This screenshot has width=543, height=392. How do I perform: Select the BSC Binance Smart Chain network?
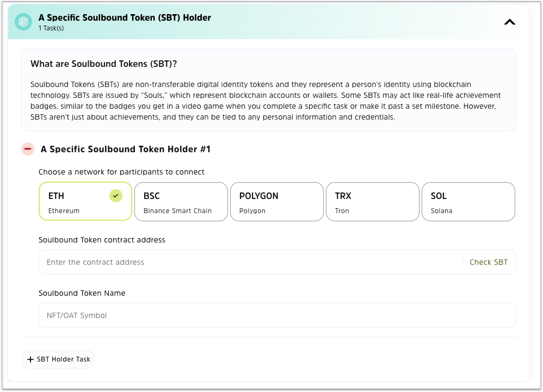click(181, 201)
